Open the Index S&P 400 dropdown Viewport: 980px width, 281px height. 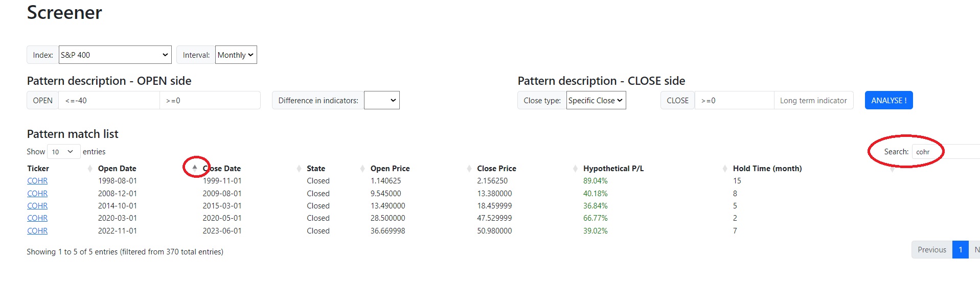(115, 55)
